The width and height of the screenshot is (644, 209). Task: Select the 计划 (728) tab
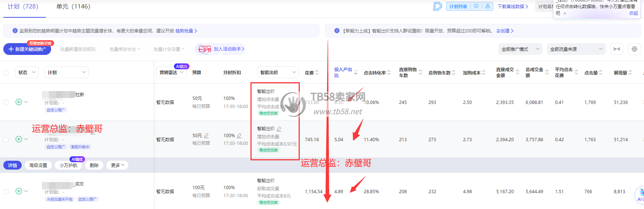point(23,7)
